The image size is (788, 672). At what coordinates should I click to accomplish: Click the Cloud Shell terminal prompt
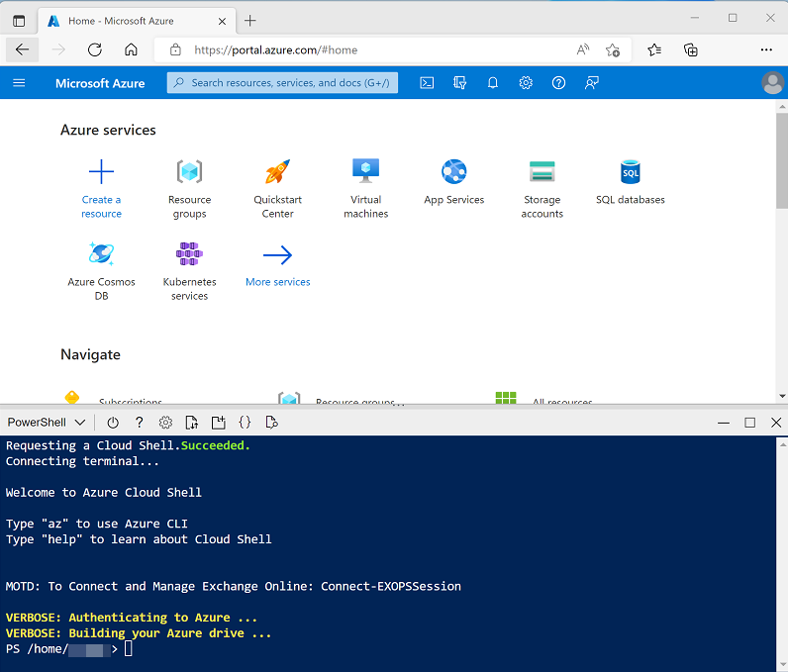[128, 649]
